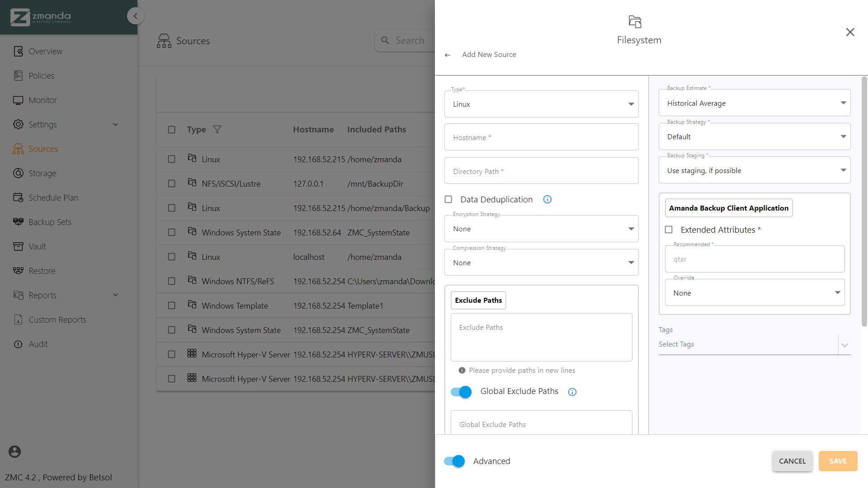Open the Encryption Strategy dropdown

point(541,229)
